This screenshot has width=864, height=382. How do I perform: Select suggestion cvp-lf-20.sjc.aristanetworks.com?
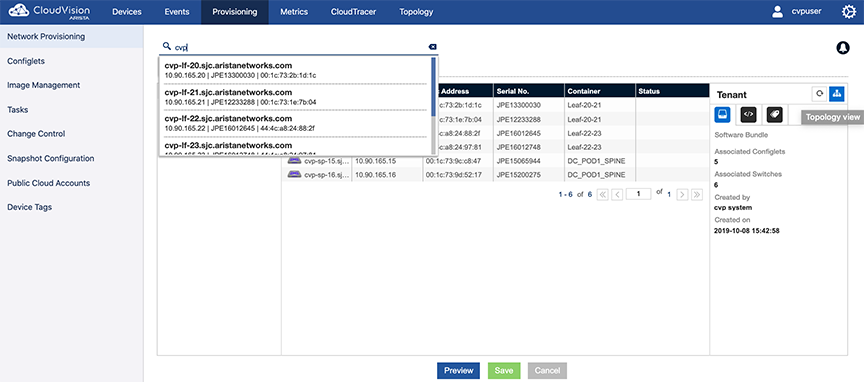[295, 70]
